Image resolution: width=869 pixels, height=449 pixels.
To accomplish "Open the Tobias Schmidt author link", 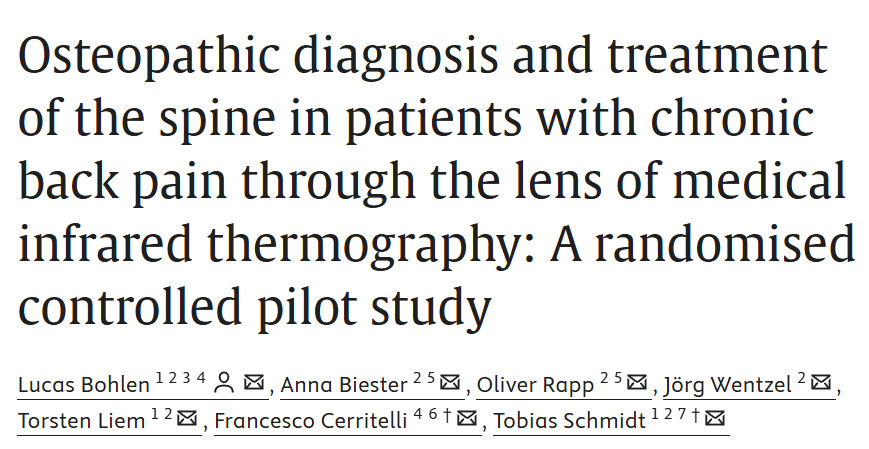I will (x=570, y=421).
